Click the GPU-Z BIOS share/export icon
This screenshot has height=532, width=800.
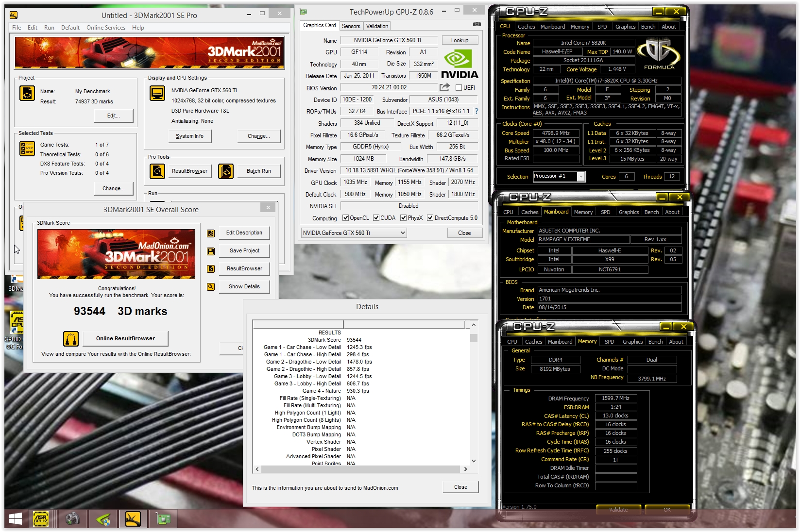[x=444, y=87]
